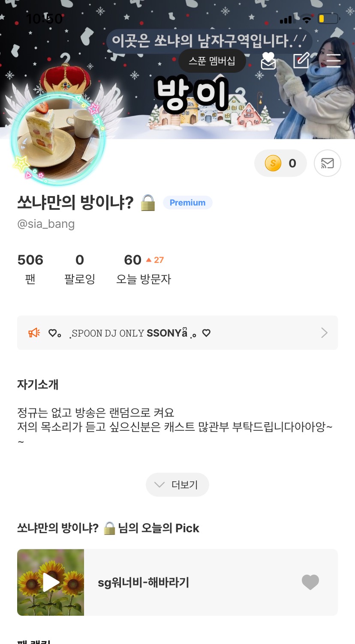The image size is (355, 644).
Task: Open the cast message envelope icon
Action: pyautogui.click(x=328, y=163)
